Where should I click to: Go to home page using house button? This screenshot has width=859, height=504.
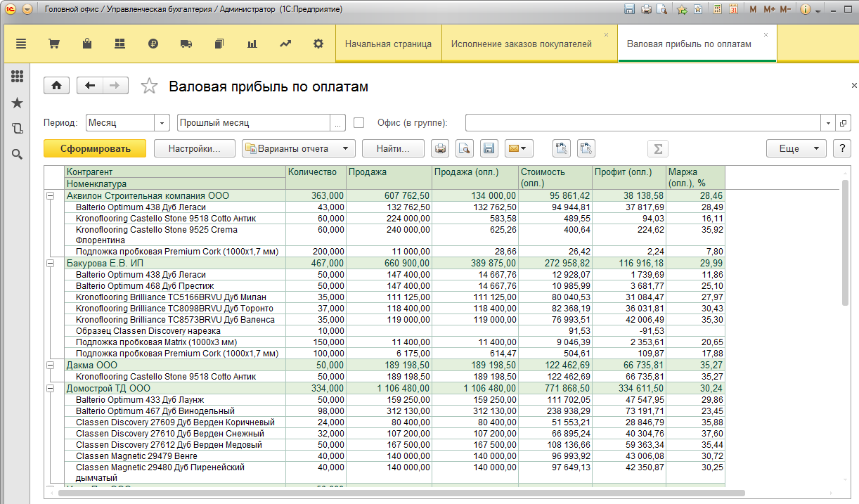tap(56, 86)
